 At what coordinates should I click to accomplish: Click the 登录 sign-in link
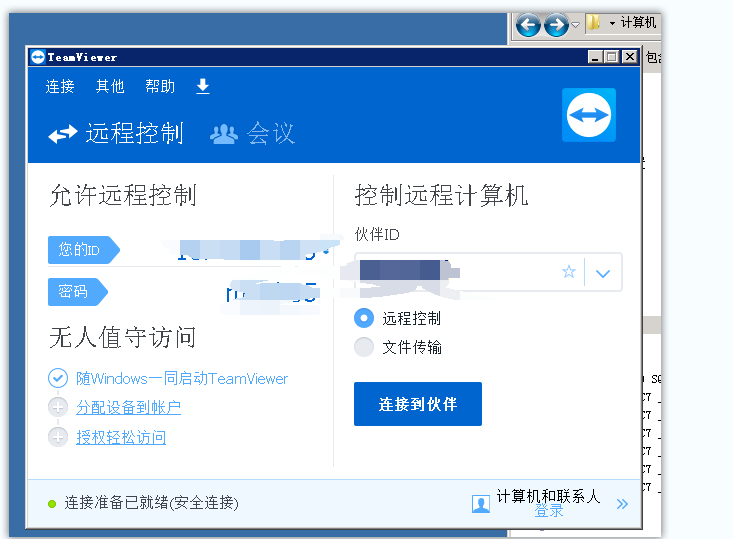pos(549,510)
